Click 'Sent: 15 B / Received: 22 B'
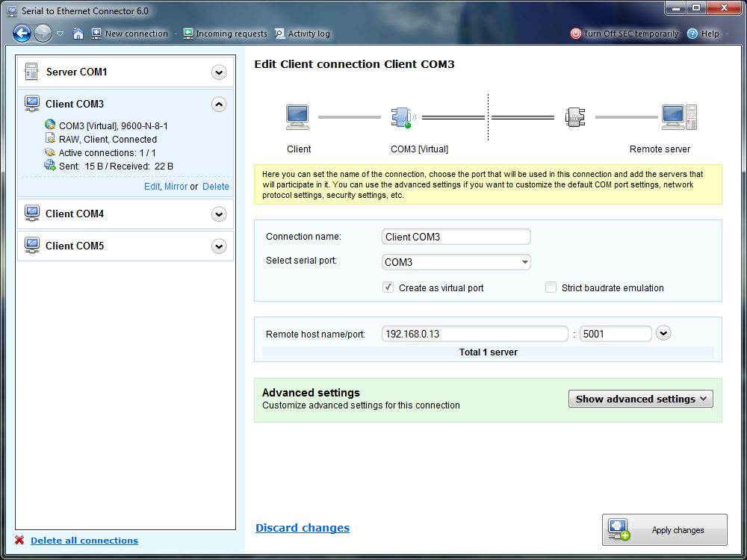This screenshot has width=747, height=560. tap(116, 167)
